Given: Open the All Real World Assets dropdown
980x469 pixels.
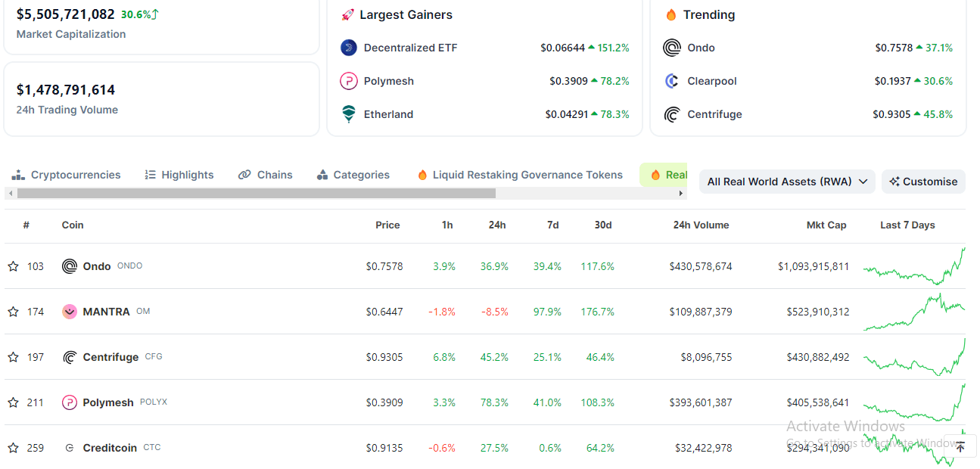Looking at the screenshot, I should pyautogui.click(x=787, y=182).
